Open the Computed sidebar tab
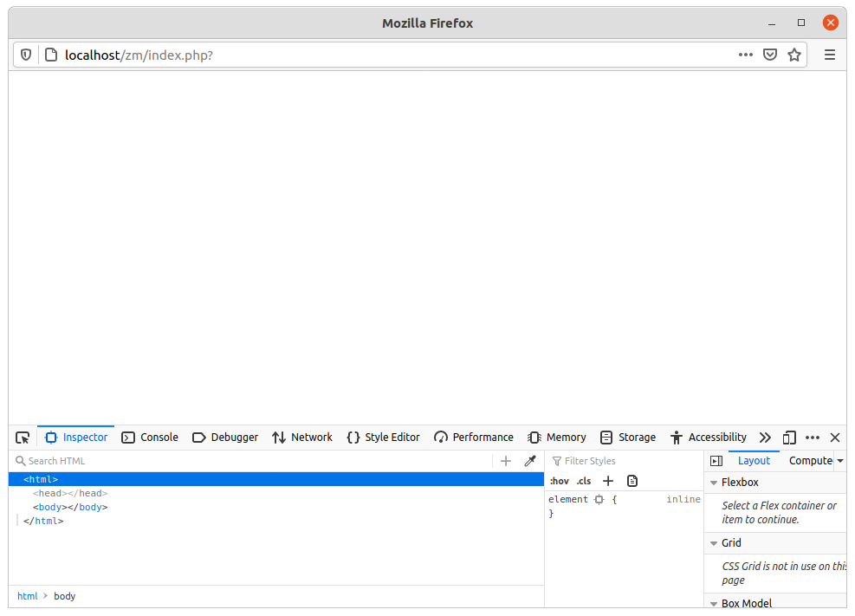Viewport: 855px width, 616px height. coord(810,461)
